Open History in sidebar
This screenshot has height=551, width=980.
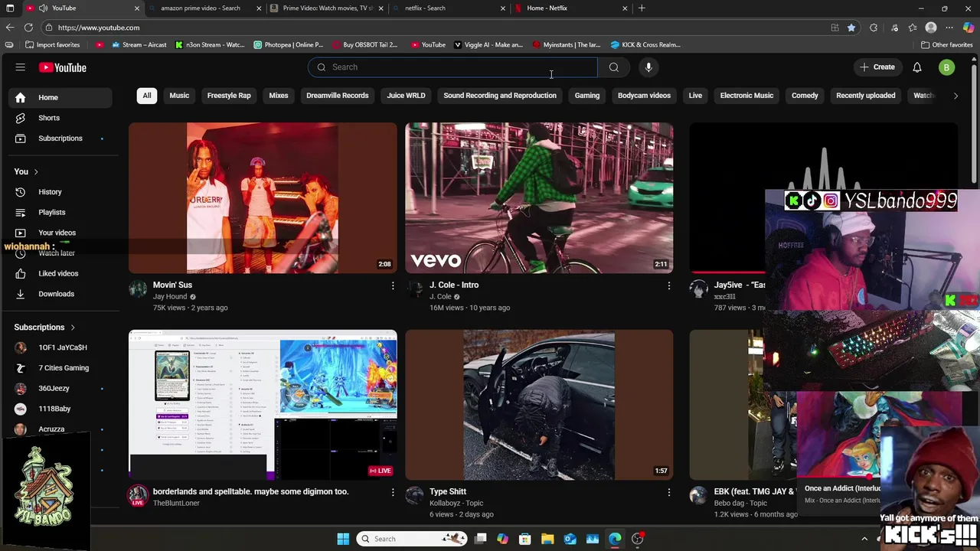[x=60, y=192]
